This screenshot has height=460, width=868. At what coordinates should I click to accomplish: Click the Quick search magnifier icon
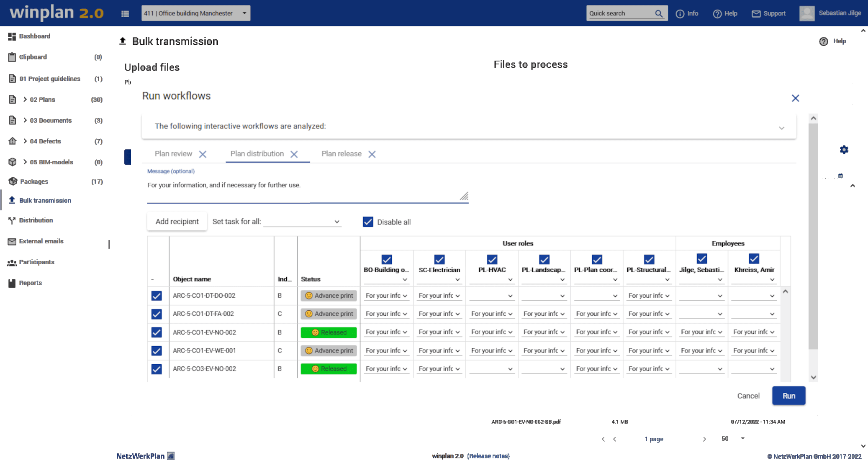click(659, 13)
